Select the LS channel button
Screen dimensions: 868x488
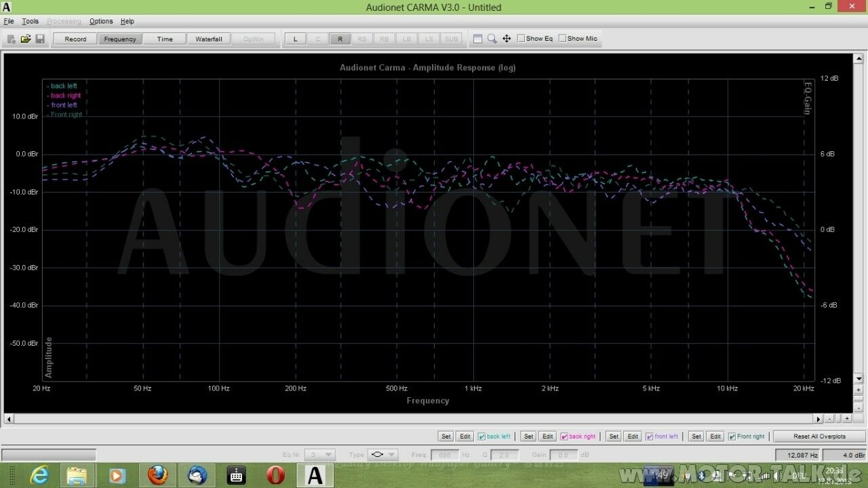pos(429,39)
